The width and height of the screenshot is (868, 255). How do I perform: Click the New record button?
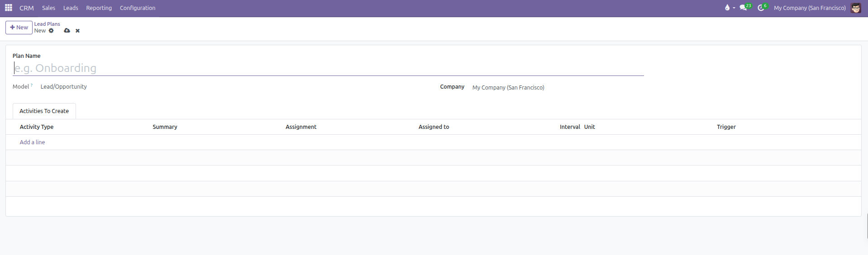pyautogui.click(x=19, y=28)
